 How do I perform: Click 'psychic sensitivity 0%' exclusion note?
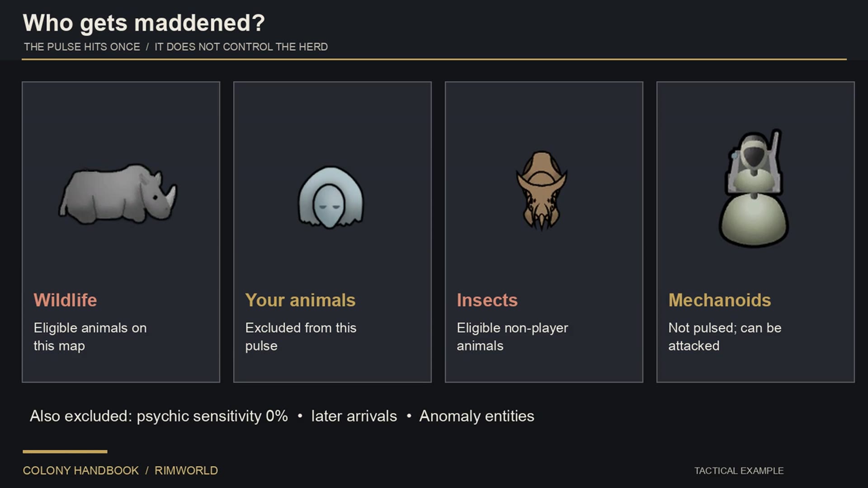click(x=212, y=416)
